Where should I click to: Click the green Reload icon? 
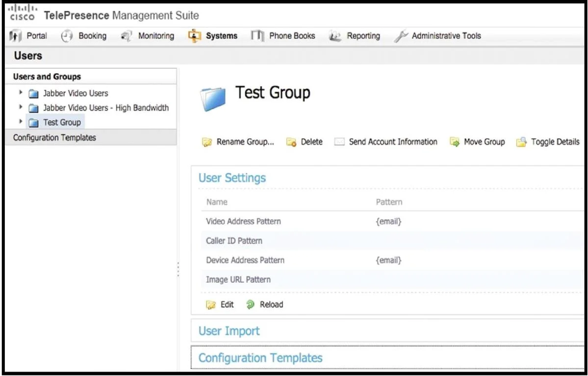[250, 305]
